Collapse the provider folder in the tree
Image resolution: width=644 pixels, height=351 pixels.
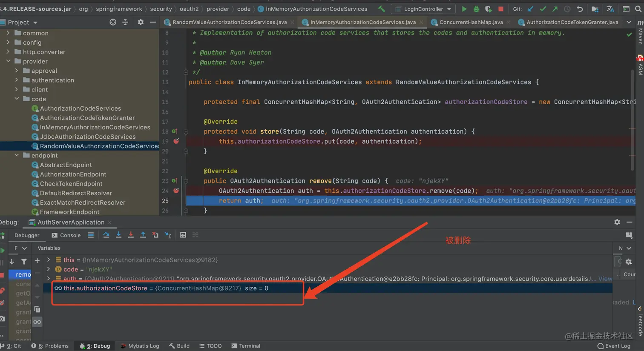pos(8,61)
